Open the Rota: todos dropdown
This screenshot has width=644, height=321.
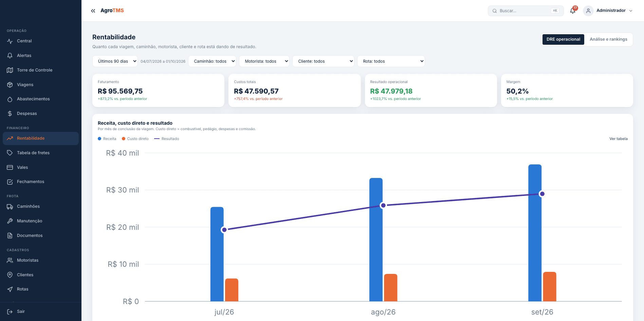[x=391, y=61]
